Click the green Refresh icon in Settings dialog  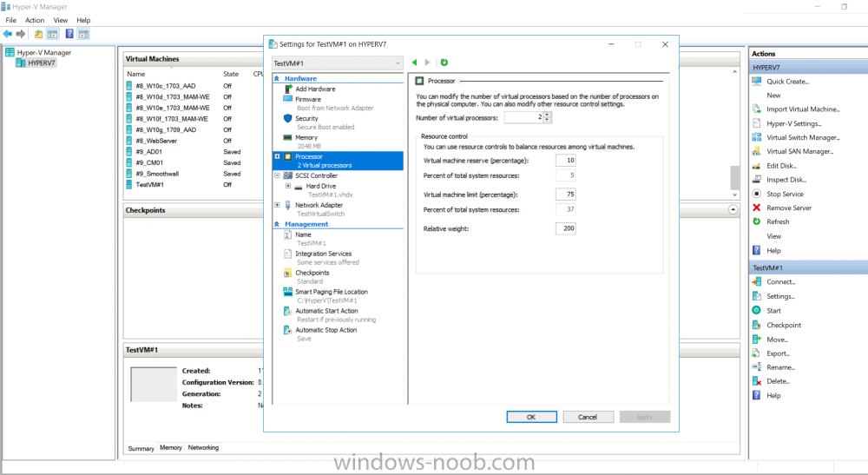click(x=444, y=63)
